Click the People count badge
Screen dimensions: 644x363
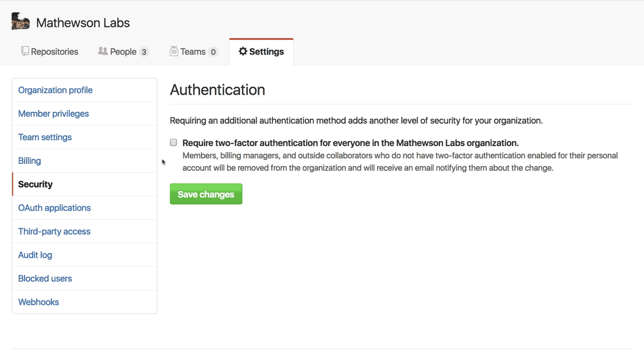click(144, 52)
